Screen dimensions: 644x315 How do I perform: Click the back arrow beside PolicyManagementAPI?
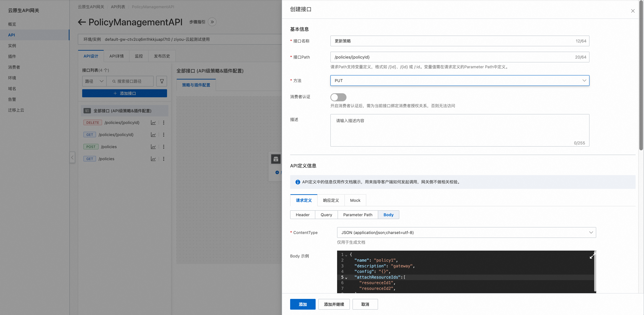(82, 22)
